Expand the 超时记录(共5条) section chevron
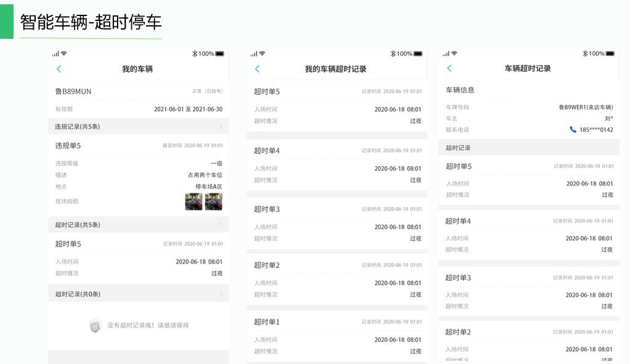The height and width of the screenshot is (364, 630). click(221, 225)
